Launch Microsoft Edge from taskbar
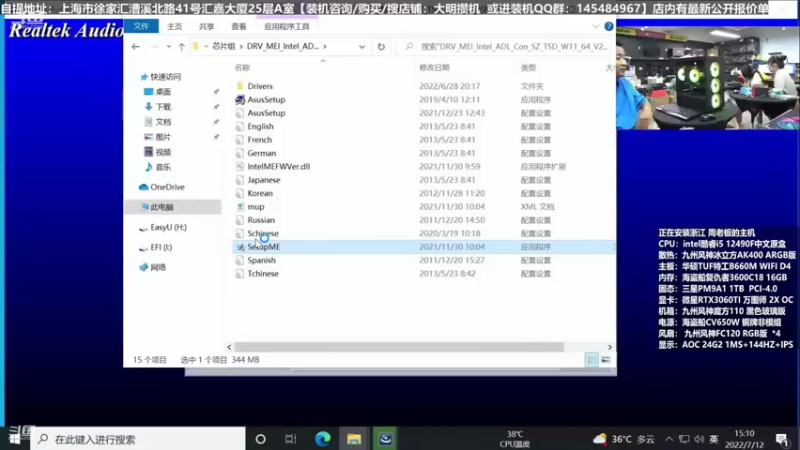 pyautogui.click(x=322, y=439)
